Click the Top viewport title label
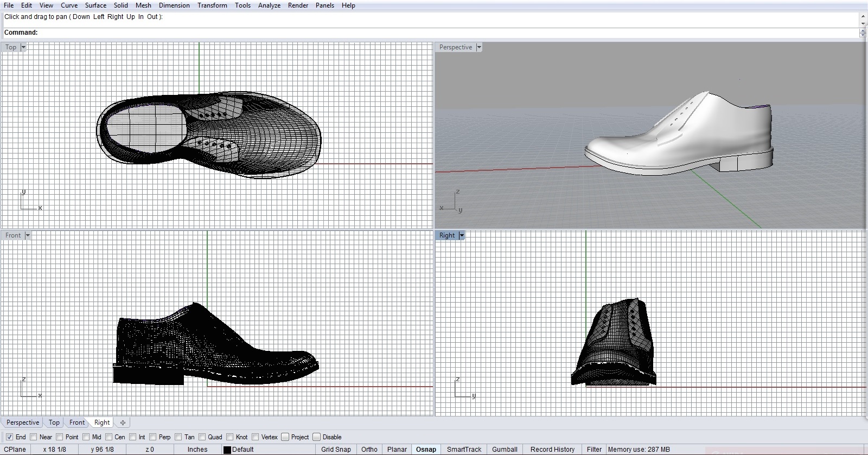The image size is (868, 455). click(x=11, y=47)
